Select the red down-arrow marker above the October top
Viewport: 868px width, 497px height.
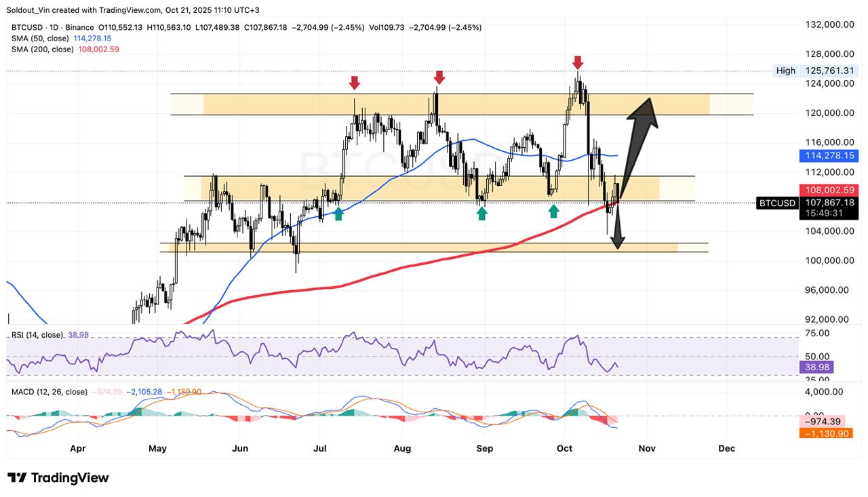click(577, 64)
